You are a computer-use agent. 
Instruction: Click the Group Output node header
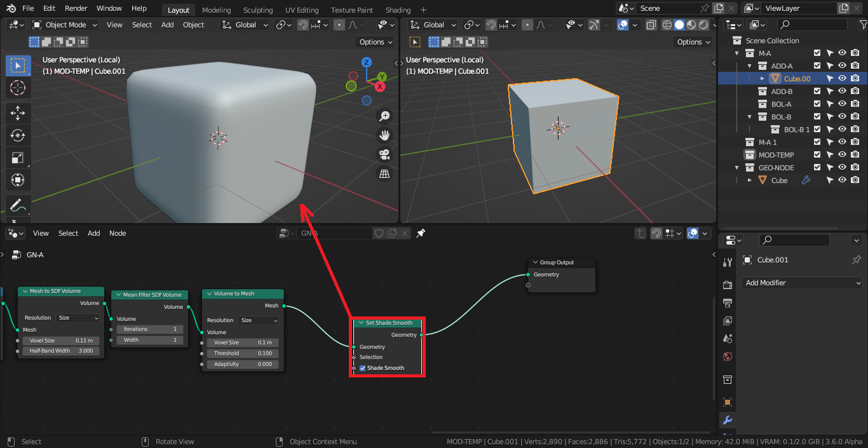tap(562, 262)
